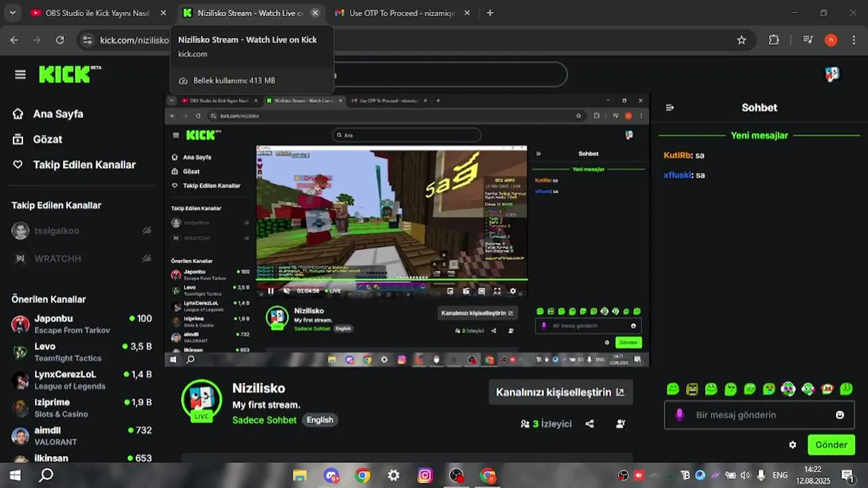Image resolution: width=868 pixels, height=488 pixels.
Task: Switch to Use OTP To Proceed Gmail tab
Action: tap(403, 13)
